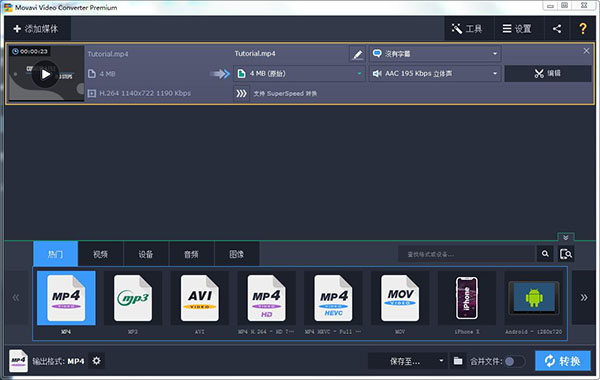The height and width of the screenshot is (380, 600).
Task: Click the output format MP4 file icon
Action: coord(18,361)
